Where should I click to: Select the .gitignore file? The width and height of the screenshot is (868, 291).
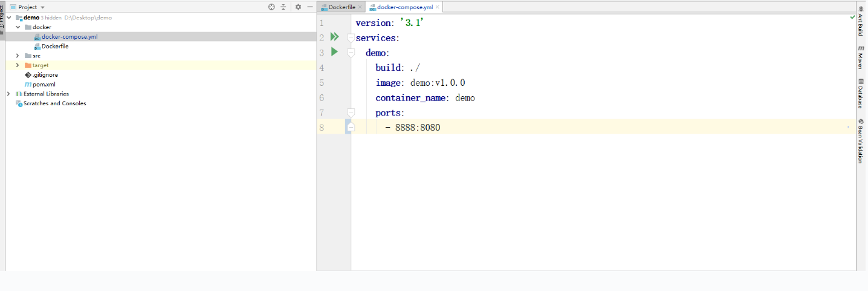(160, 75)
